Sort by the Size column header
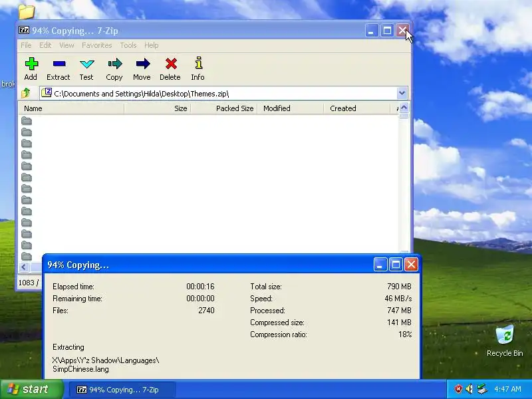Viewport: 532px width, 399px height. click(x=157, y=108)
